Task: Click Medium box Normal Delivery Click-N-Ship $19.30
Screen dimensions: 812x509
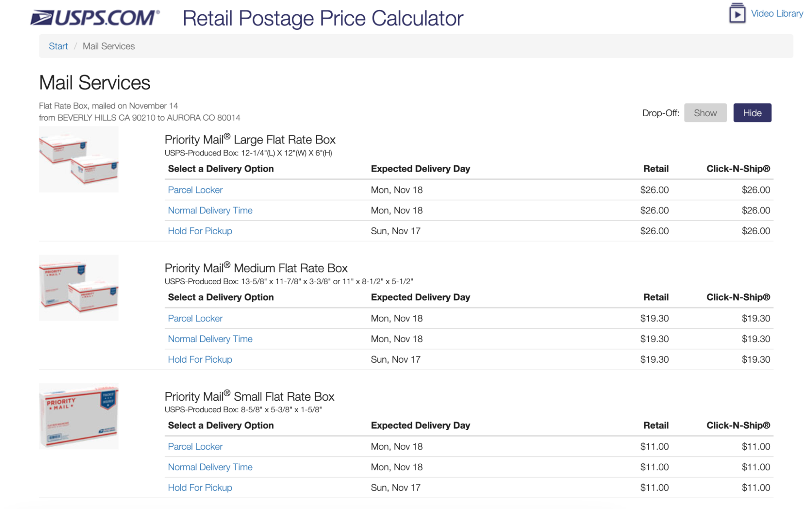Action: 756,339
